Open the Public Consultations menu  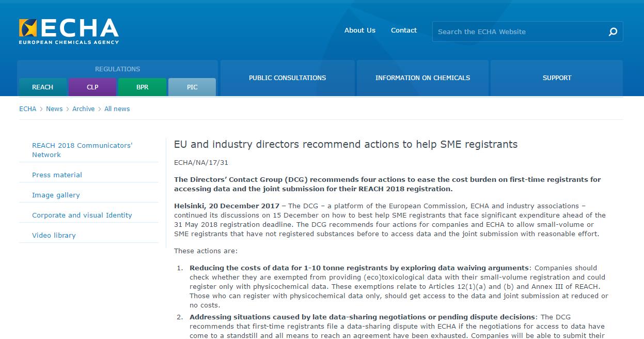point(287,78)
